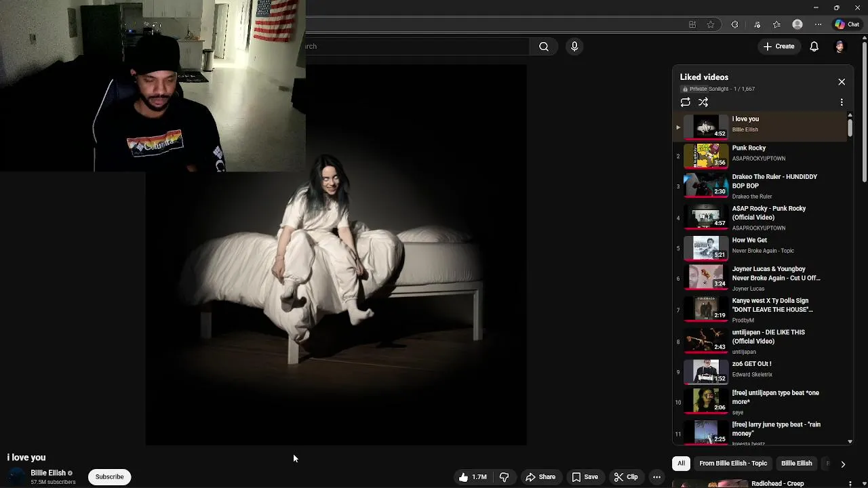Select 'From Billie Eilish - Topic' chip
The image size is (868, 488).
pyautogui.click(x=733, y=464)
